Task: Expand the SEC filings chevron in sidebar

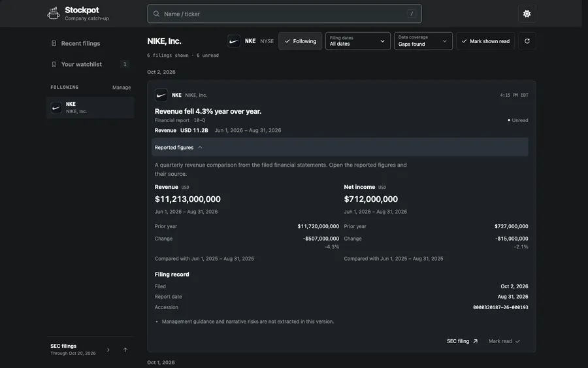Action: click(108, 350)
